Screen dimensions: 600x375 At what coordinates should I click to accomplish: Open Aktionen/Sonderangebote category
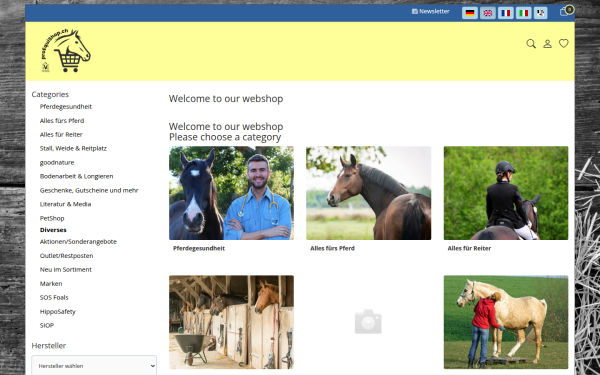[x=78, y=241]
